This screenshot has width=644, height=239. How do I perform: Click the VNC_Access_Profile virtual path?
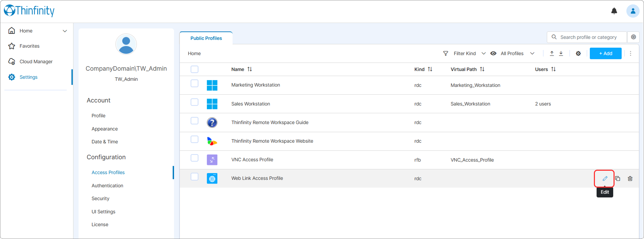[472, 160]
